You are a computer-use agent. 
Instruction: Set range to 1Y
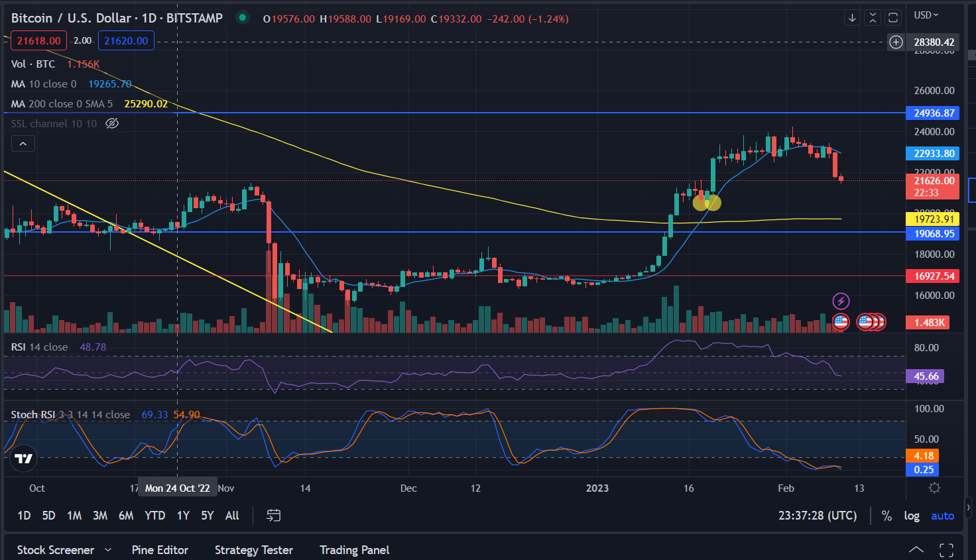[x=183, y=516]
